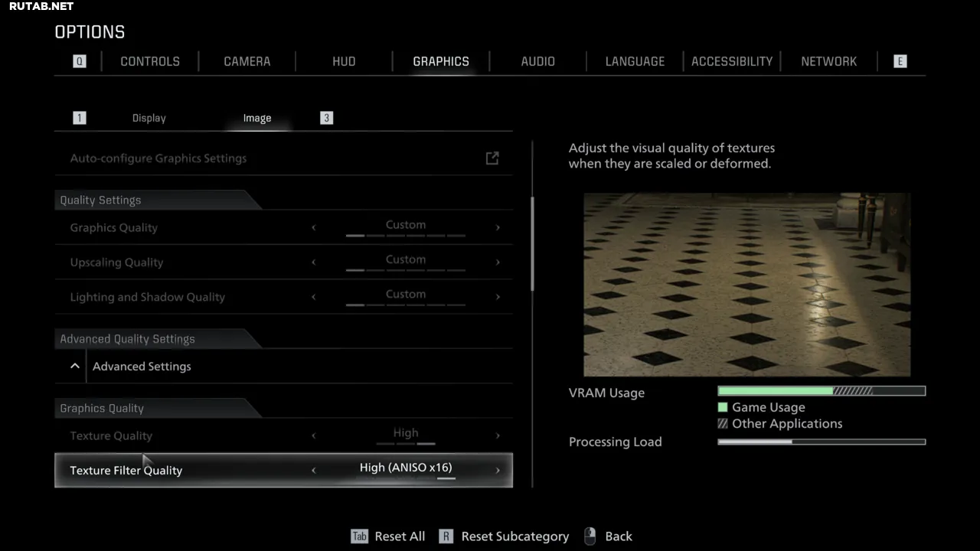The image size is (980, 551).
Task: Switch to the AUDIO tab
Action: click(537, 61)
